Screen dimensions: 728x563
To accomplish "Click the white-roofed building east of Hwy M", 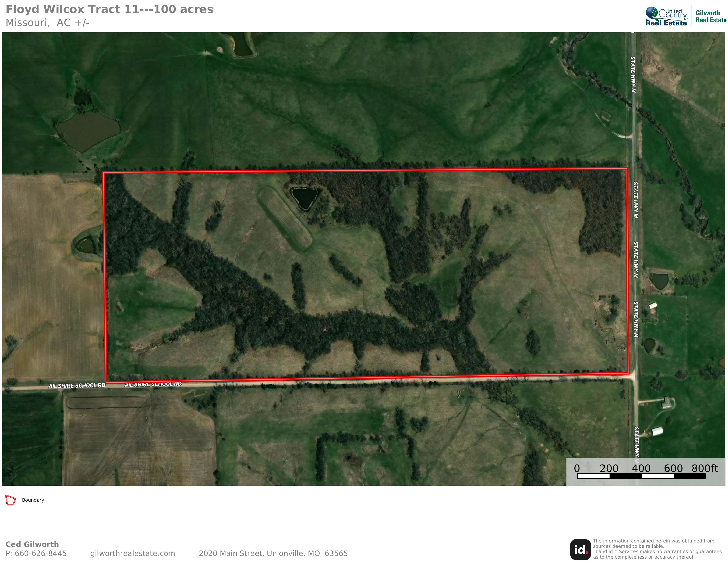I will tap(657, 431).
